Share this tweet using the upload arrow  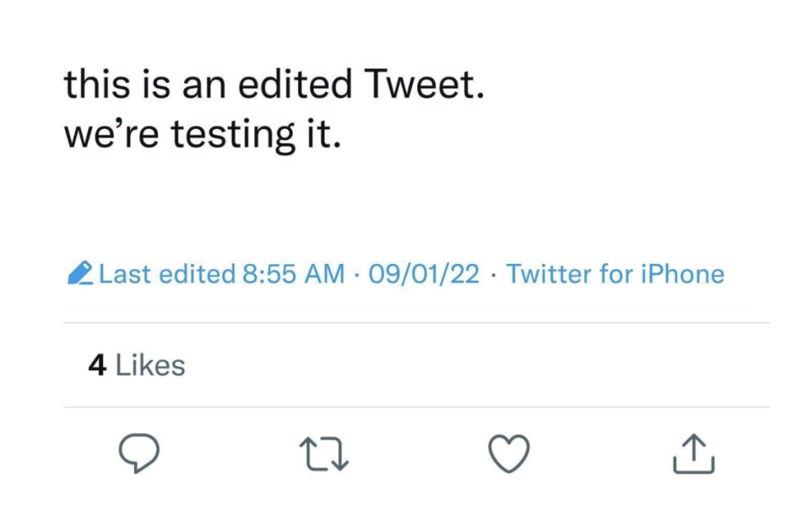[692, 453]
